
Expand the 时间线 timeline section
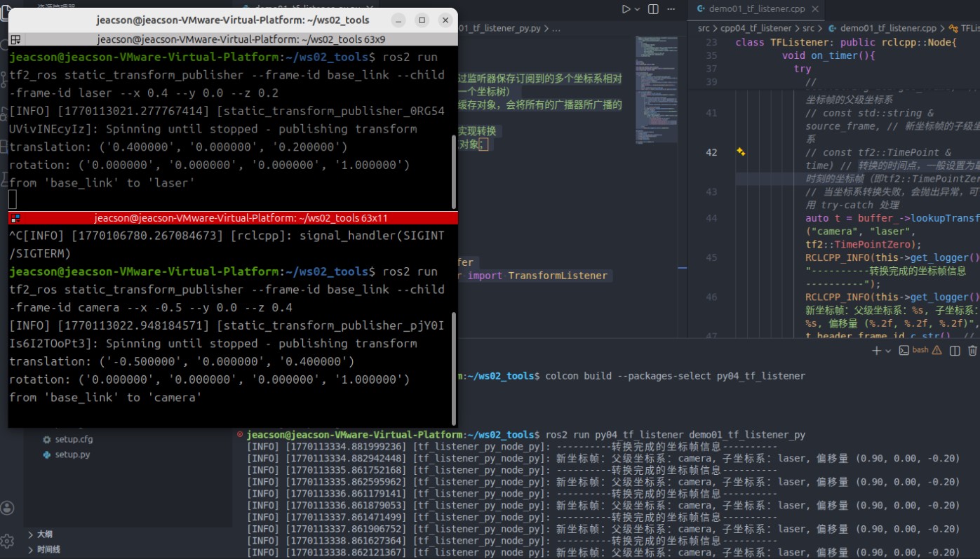coord(48,550)
